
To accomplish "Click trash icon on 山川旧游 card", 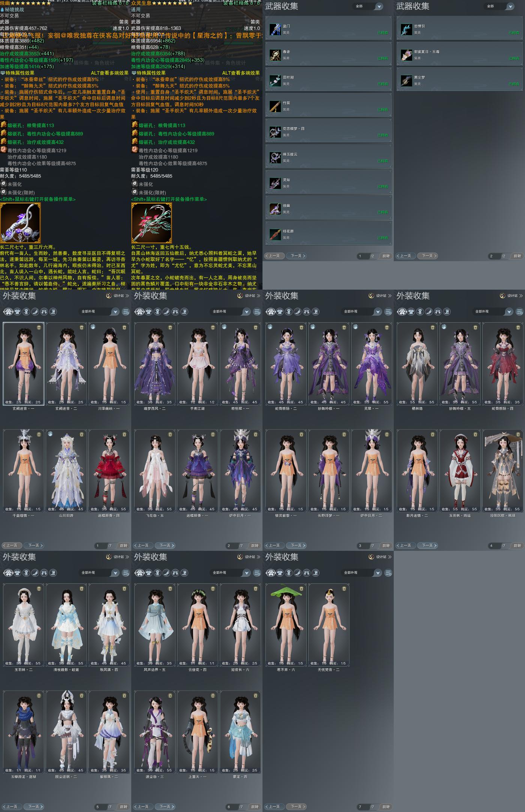I will tap(82, 435).
